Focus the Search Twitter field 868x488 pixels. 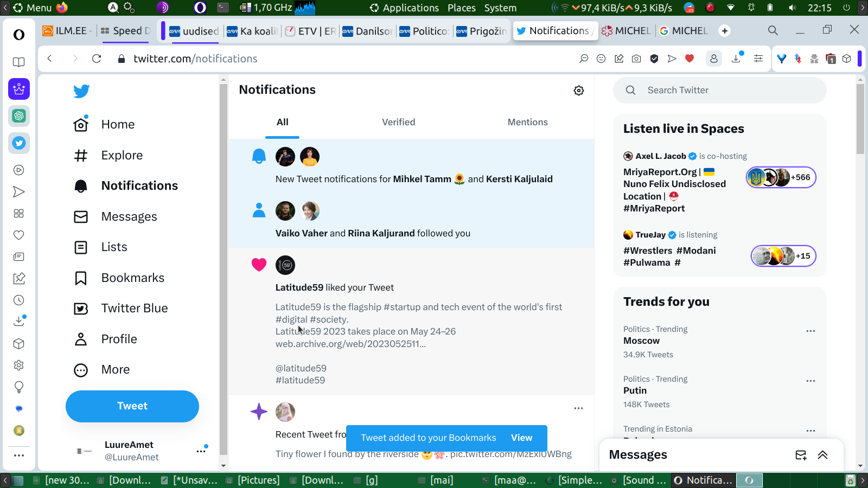[x=720, y=91]
